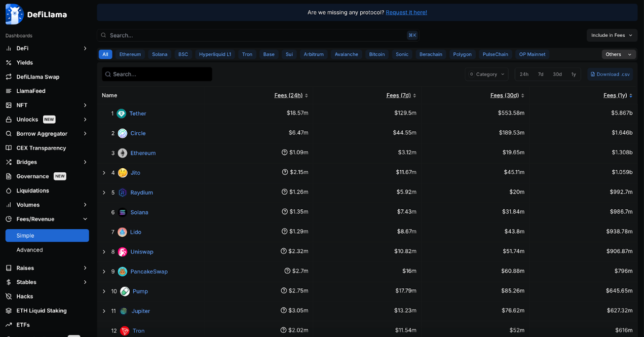Click the Tron logo icon

tap(124, 331)
